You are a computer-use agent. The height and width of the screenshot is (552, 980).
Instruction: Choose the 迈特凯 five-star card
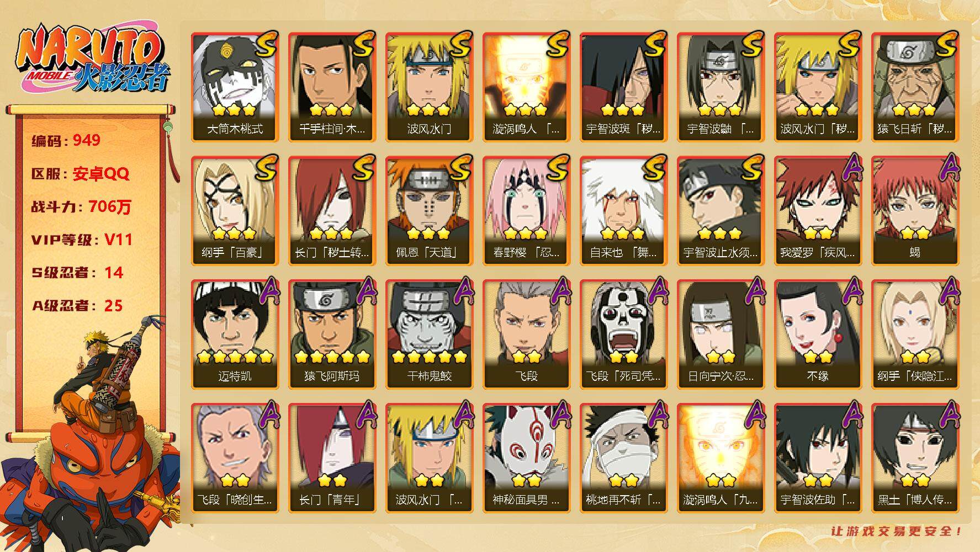235,334
